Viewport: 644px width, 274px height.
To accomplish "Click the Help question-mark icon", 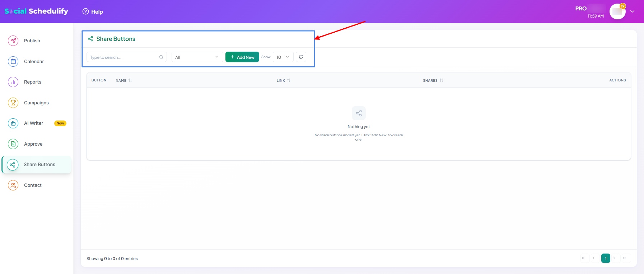I will click(x=85, y=11).
